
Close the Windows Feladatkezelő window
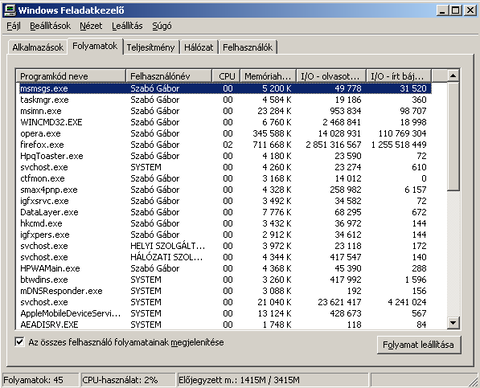(x=470, y=10)
